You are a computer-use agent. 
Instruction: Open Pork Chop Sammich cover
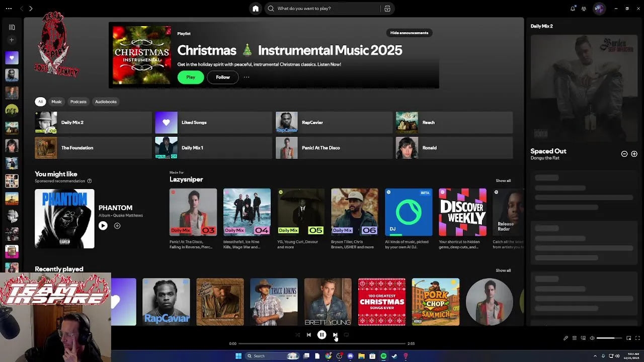pos(435,302)
